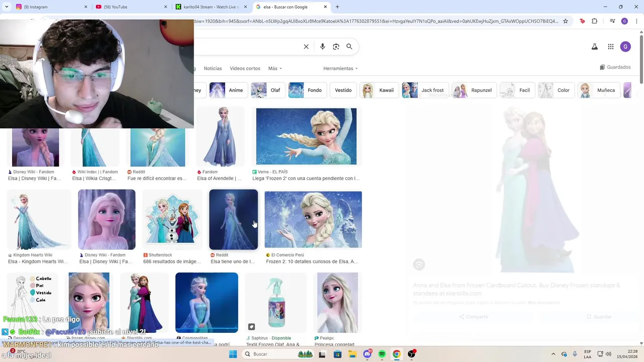Filter images by Kawaii chip

(379, 90)
